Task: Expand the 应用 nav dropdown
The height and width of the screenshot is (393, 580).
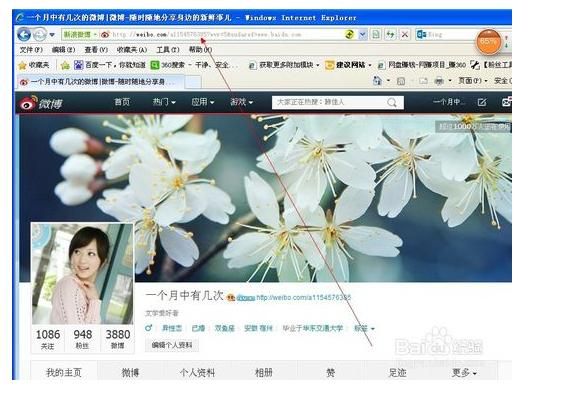Action: [x=203, y=102]
